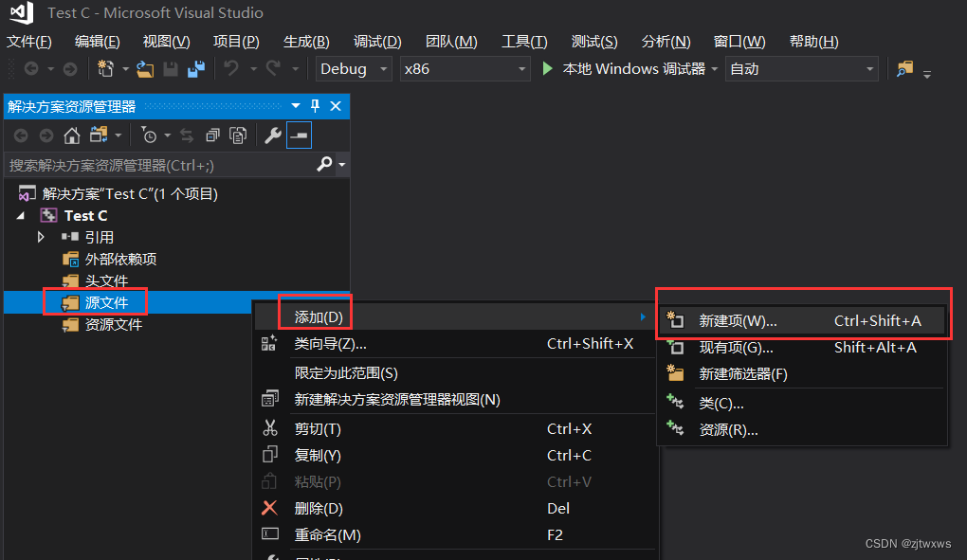Click the search magnifier icon
Viewport: 967px width, 560px height.
[x=324, y=165]
